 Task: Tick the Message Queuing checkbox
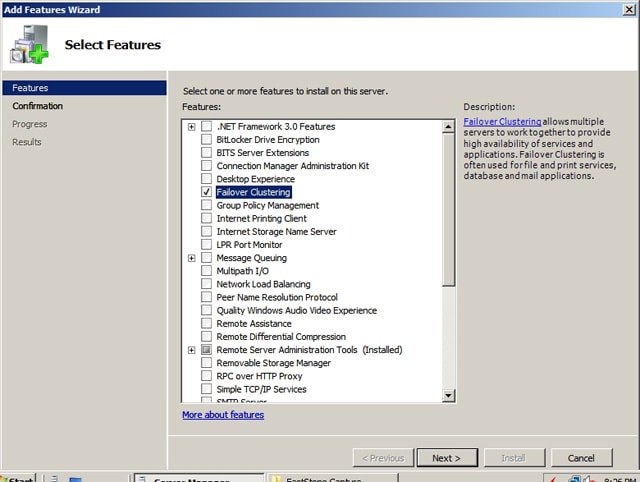click(207, 258)
